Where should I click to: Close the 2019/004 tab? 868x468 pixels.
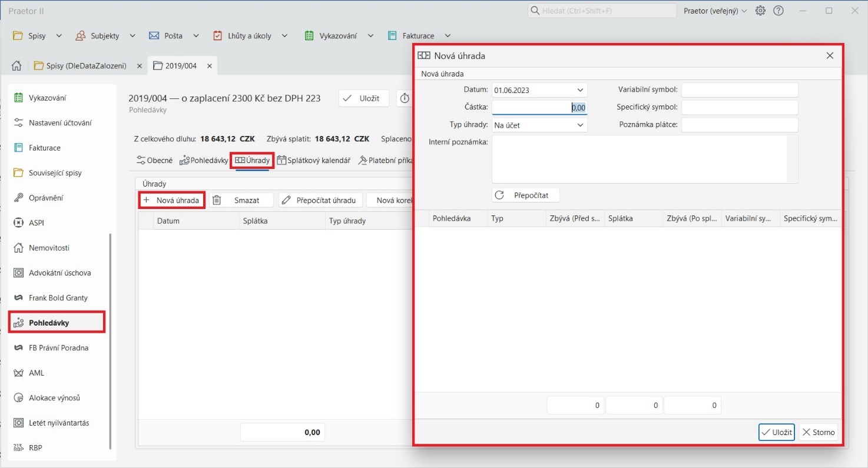coord(209,66)
